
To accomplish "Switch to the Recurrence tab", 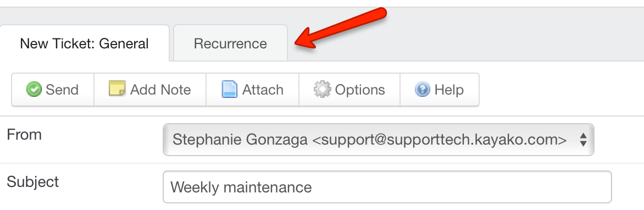I will point(230,43).
